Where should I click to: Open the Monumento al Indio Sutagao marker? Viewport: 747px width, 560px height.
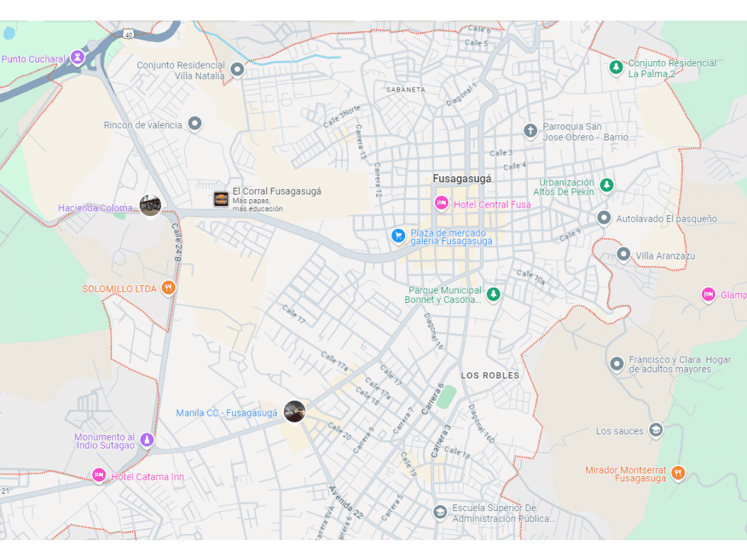tap(147, 439)
